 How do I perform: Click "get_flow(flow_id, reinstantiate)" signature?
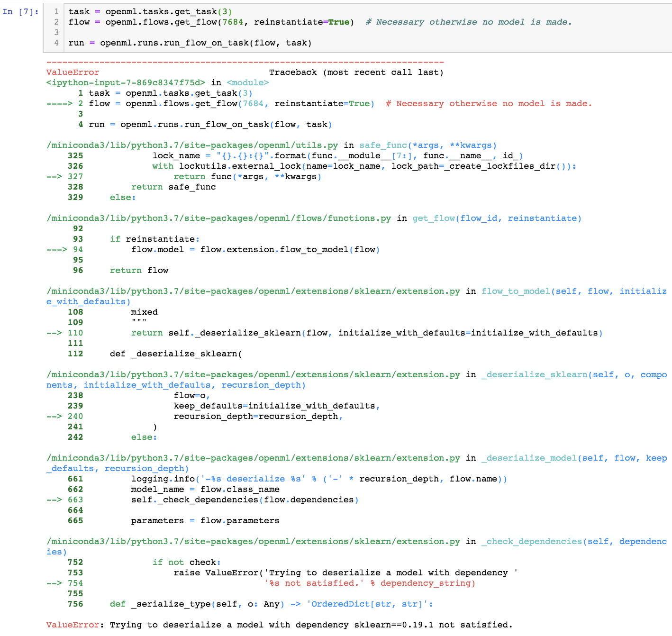(497, 218)
